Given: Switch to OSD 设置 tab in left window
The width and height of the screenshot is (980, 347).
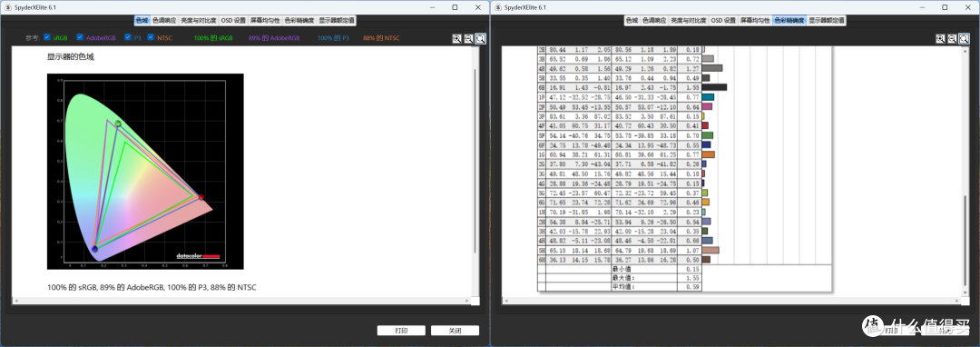Looking at the screenshot, I should [x=234, y=20].
